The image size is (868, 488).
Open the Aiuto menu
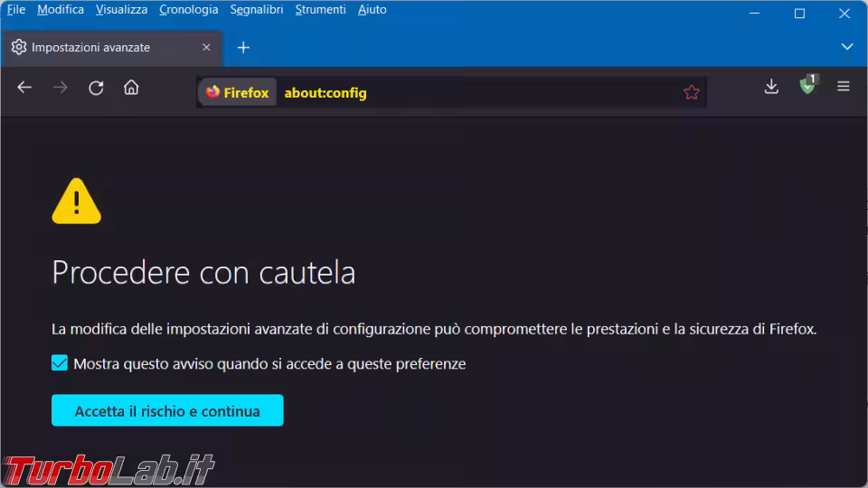click(372, 9)
